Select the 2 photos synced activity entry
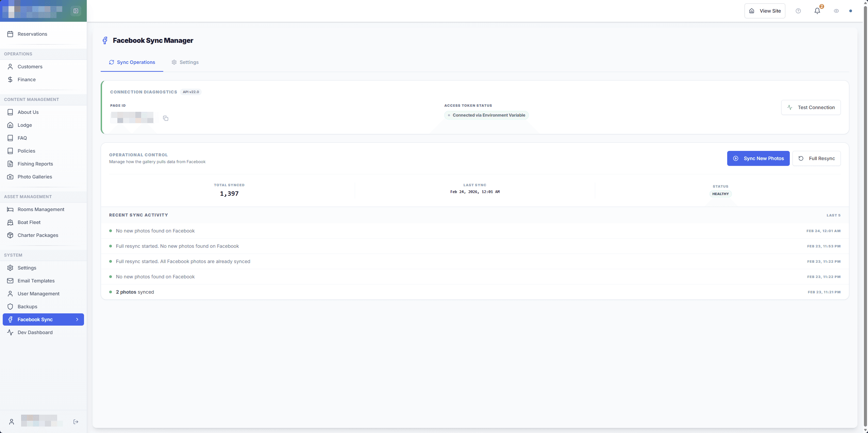Screen dimensions: 868x433 point(134,292)
